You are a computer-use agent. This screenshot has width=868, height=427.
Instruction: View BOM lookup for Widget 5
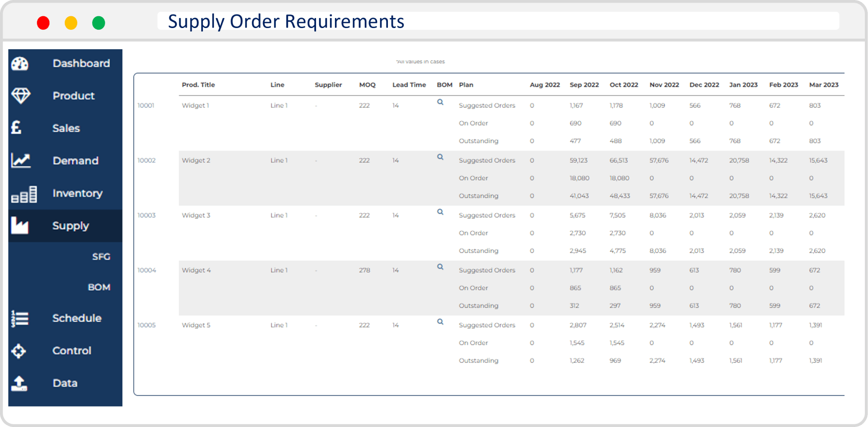pyautogui.click(x=440, y=322)
